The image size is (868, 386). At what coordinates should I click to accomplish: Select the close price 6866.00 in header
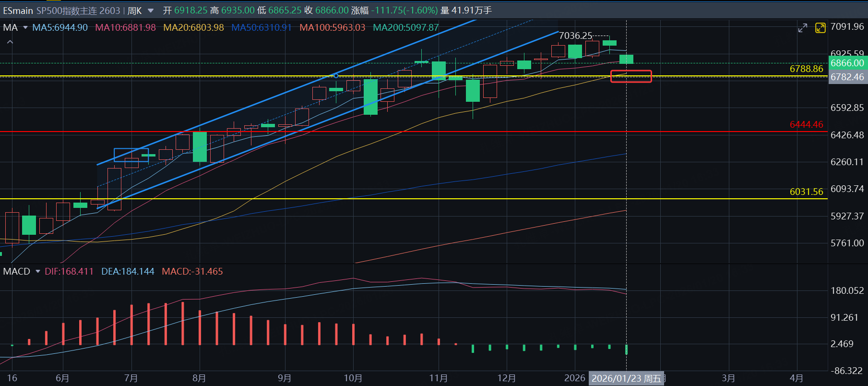tap(332, 11)
